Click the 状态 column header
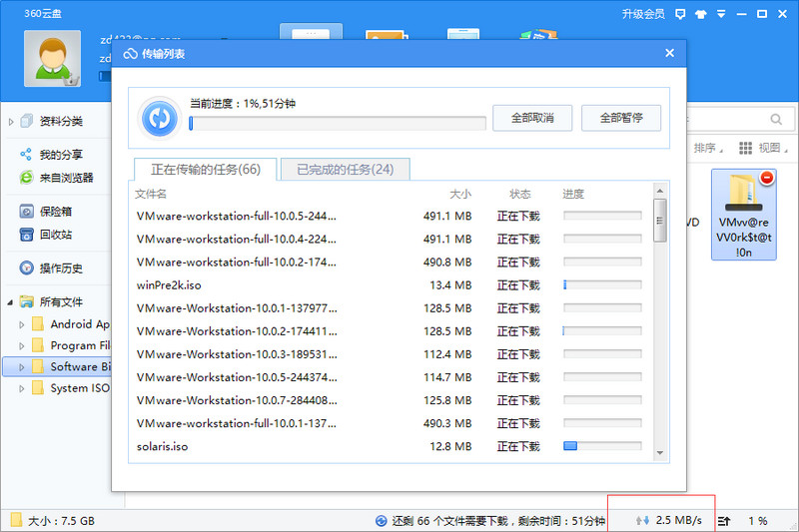The width and height of the screenshot is (799, 532). pyautogui.click(x=519, y=194)
